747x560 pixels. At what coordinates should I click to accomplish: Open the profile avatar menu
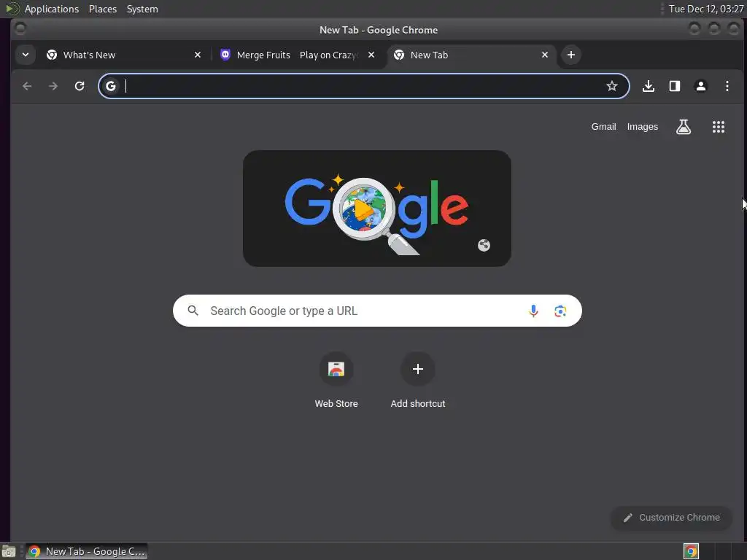701,86
